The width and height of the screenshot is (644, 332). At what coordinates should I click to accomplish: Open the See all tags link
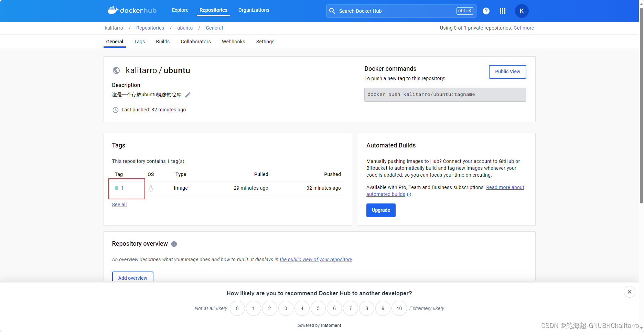point(119,204)
